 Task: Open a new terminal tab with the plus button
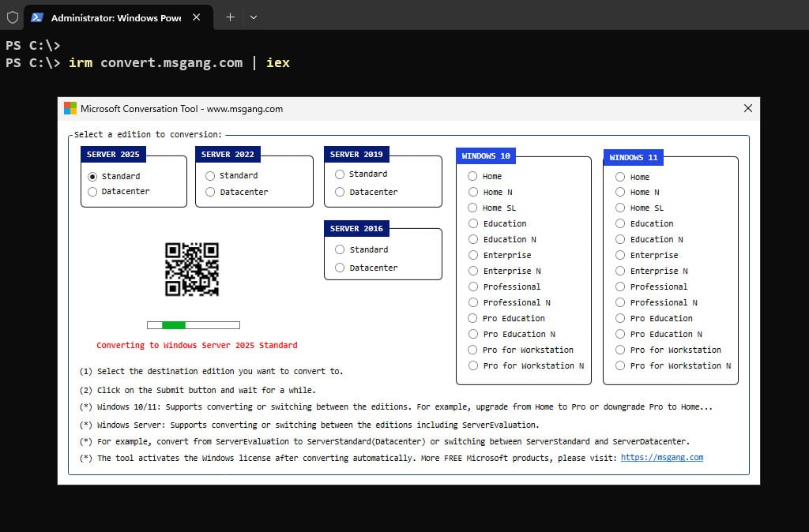pyautogui.click(x=230, y=17)
